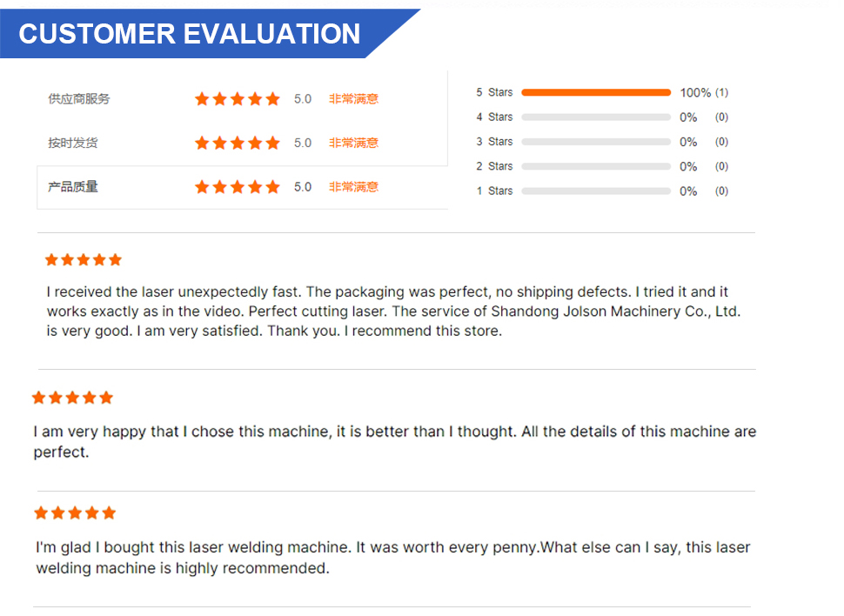
Task: Click the 按时发货 five-star rating icons
Action: pyautogui.click(x=238, y=144)
